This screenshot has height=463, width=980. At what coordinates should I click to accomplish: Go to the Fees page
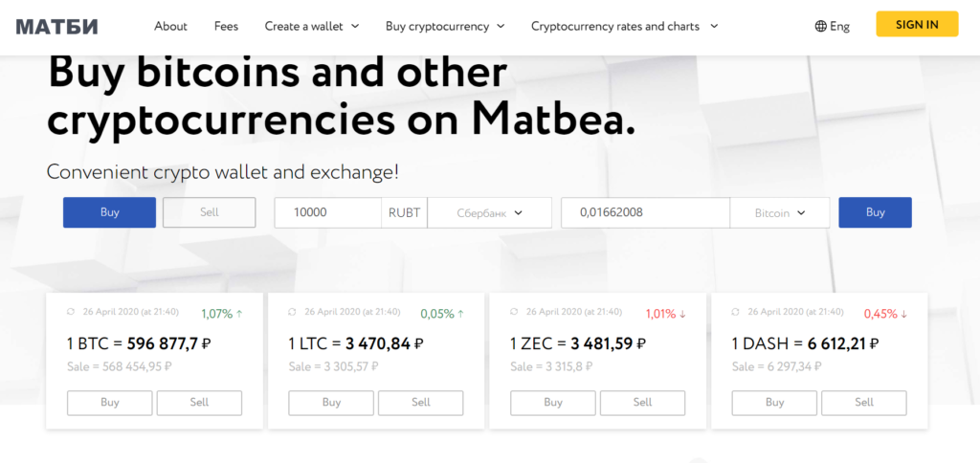(x=226, y=26)
